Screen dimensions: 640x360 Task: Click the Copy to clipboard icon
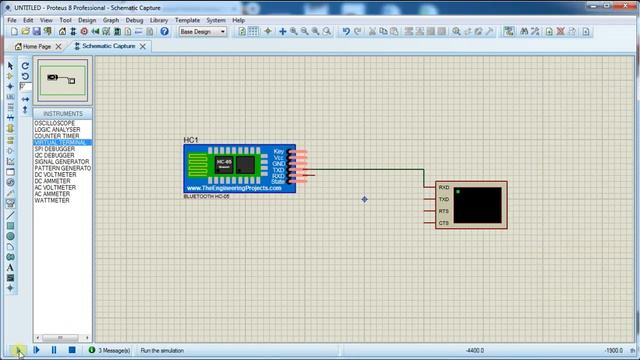pyautogui.click(x=383, y=31)
